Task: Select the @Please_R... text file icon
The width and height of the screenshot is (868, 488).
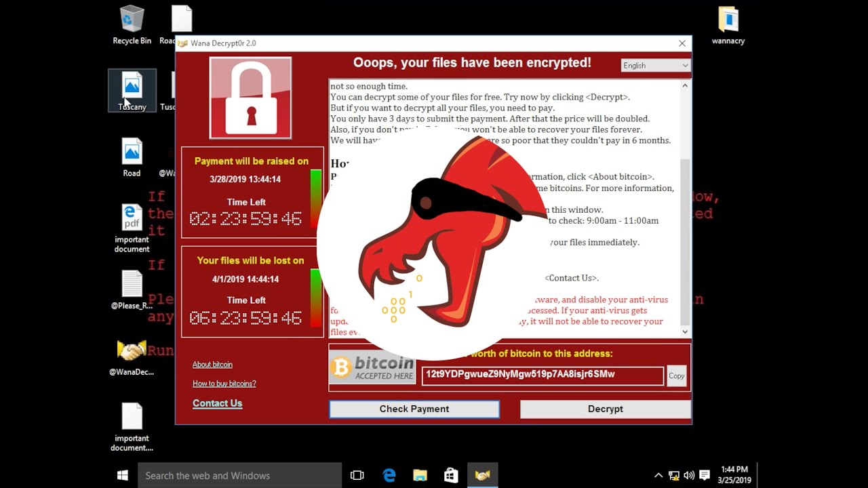Action: pyautogui.click(x=132, y=289)
